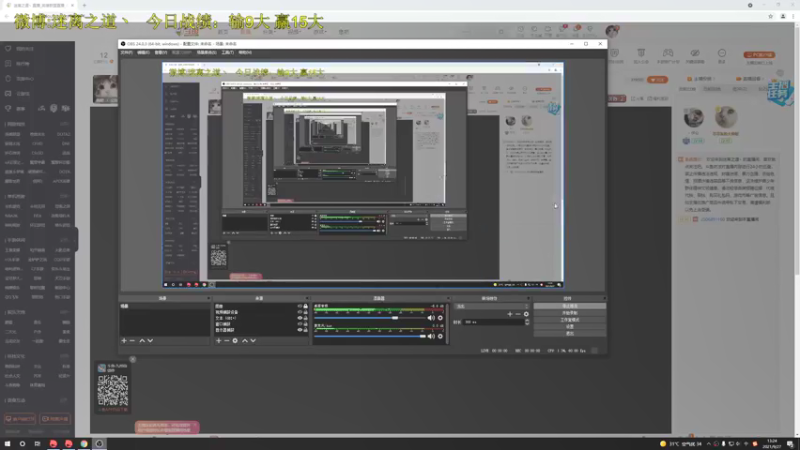
Task: Select the only scene in the Scenes list
Action: click(x=164, y=306)
